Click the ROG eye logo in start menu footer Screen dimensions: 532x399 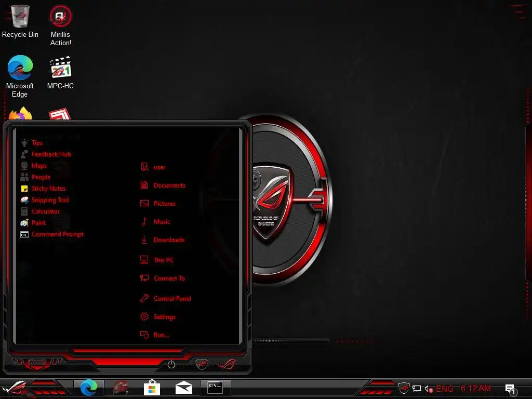227,364
